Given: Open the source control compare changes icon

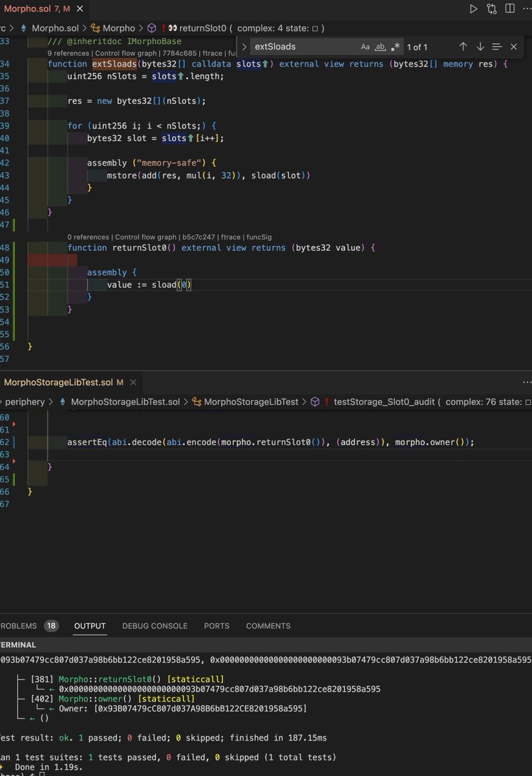Looking at the screenshot, I should 492,9.
